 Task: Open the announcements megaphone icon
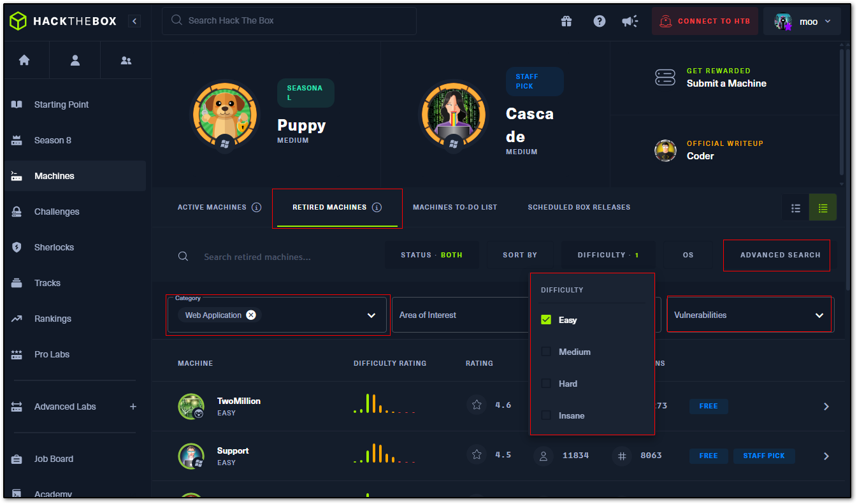[630, 21]
